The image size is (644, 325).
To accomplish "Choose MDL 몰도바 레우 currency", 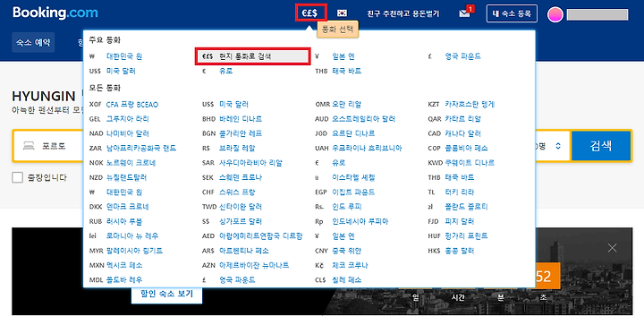I will (x=115, y=280).
